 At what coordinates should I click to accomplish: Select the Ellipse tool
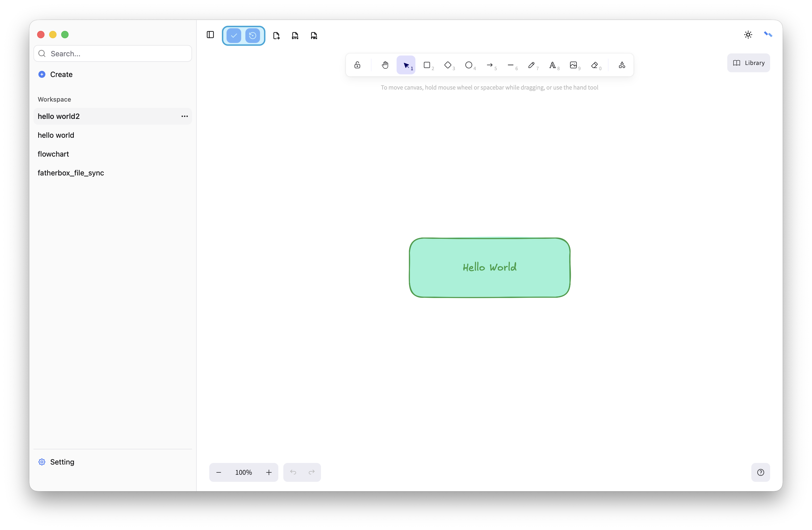tap(469, 65)
